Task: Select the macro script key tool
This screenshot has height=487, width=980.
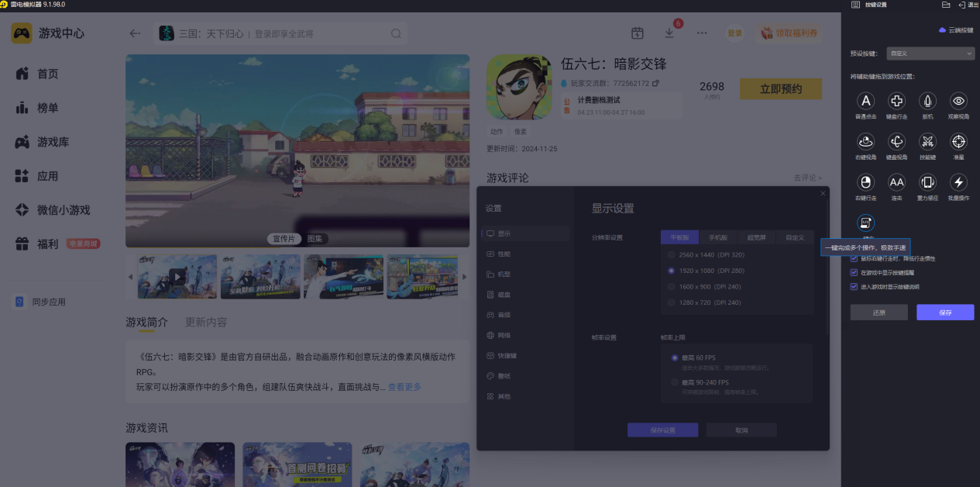Action: pyautogui.click(x=865, y=223)
